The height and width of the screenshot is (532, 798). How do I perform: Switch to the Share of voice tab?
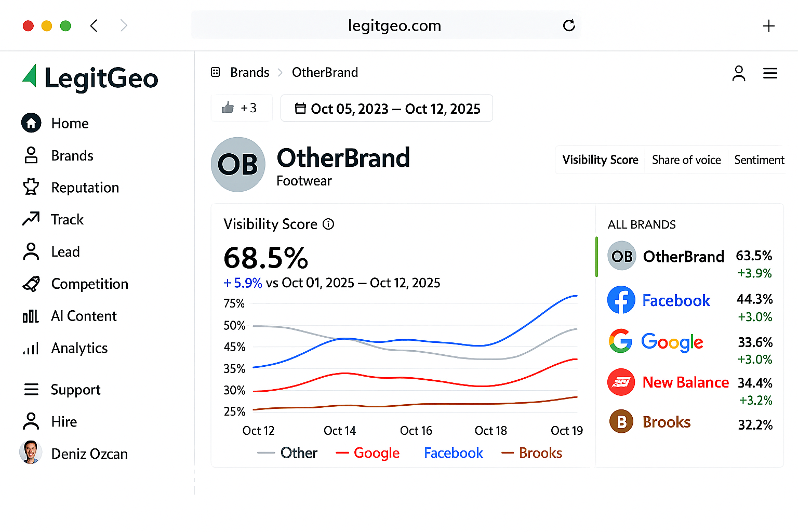point(686,160)
